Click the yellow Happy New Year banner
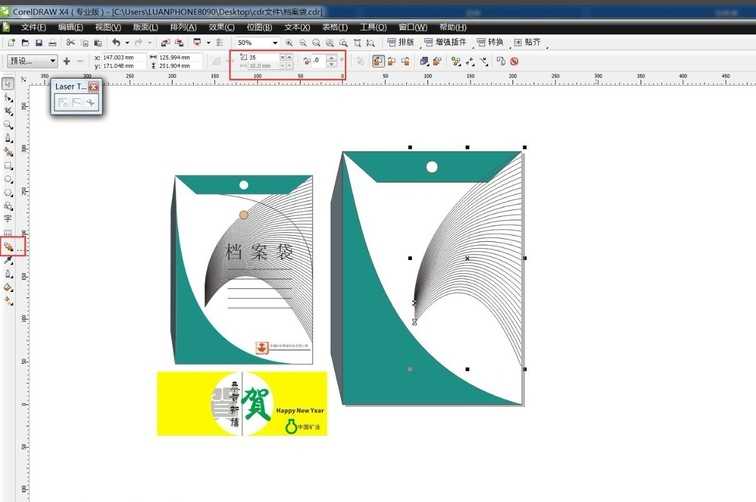This screenshot has width=756, height=502. [242, 403]
